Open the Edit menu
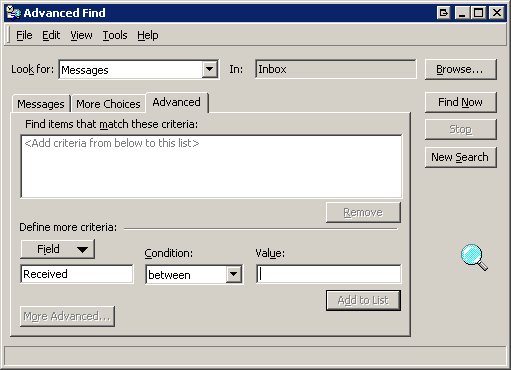This screenshot has width=511, height=370. click(51, 35)
